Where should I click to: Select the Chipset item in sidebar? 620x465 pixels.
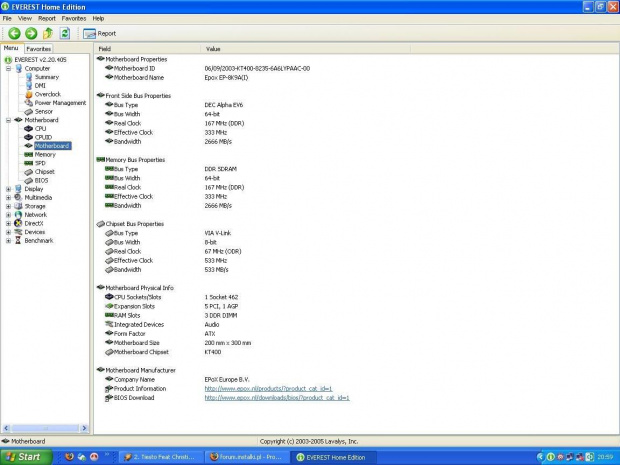[x=44, y=171]
